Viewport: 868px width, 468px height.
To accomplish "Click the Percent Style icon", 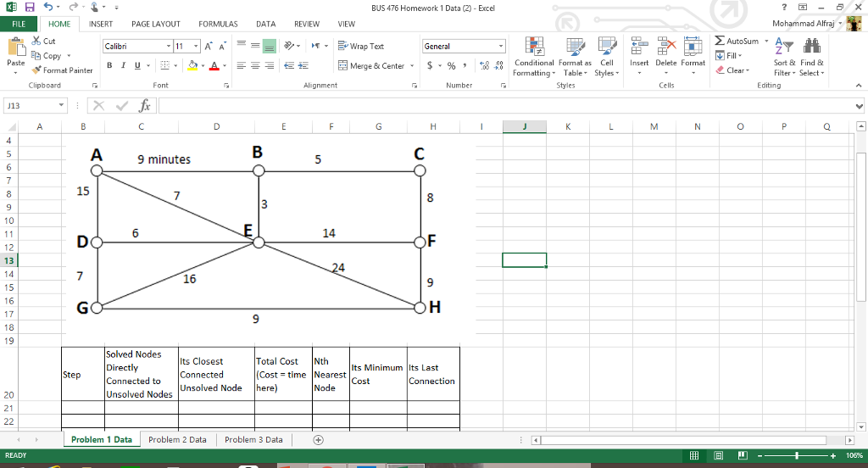I will (451, 65).
